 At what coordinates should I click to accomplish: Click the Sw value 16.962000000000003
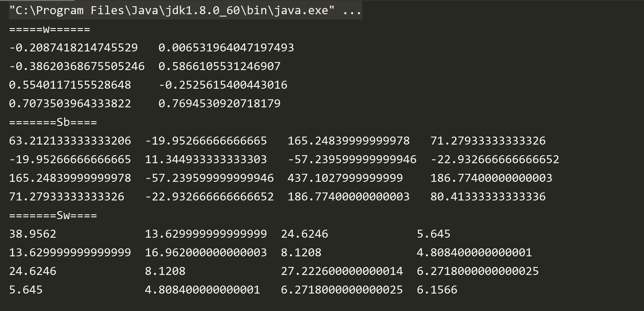(206, 252)
